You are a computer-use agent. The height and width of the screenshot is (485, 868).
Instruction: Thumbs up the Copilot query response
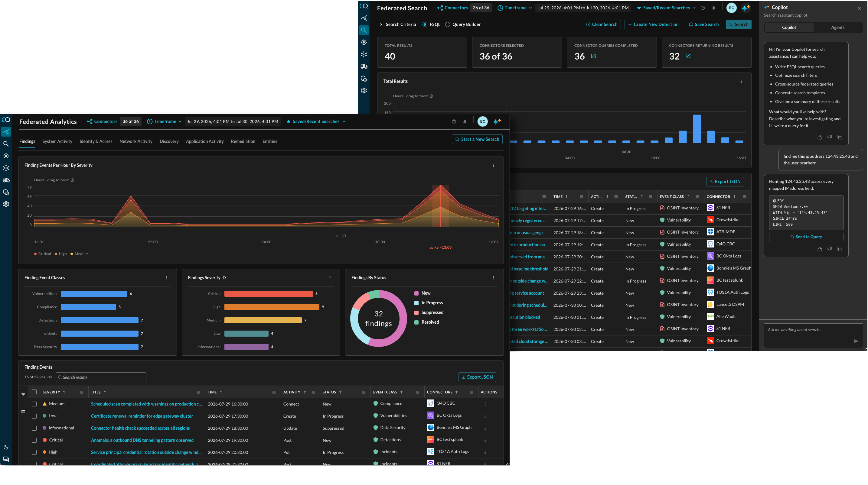(x=820, y=249)
